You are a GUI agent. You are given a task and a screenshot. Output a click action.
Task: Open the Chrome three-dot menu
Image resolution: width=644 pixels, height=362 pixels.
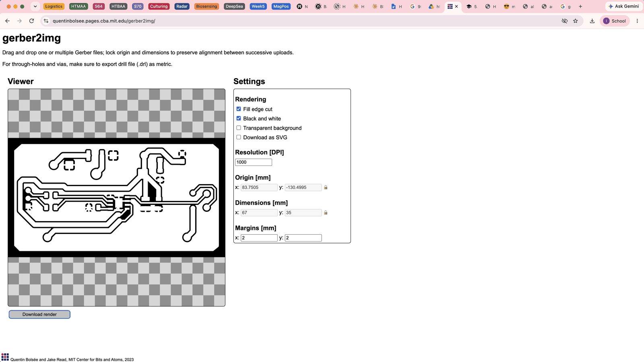point(637,21)
